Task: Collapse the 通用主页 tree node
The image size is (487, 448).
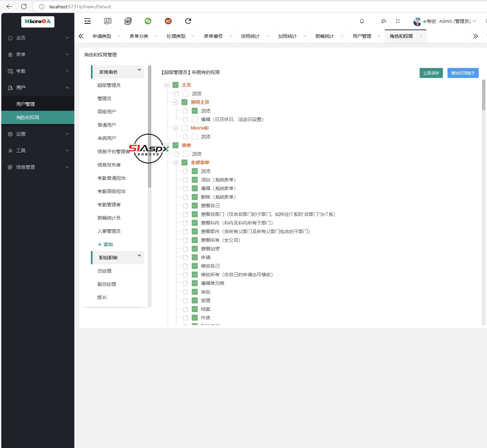Action: pyautogui.click(x=176, y=102)
